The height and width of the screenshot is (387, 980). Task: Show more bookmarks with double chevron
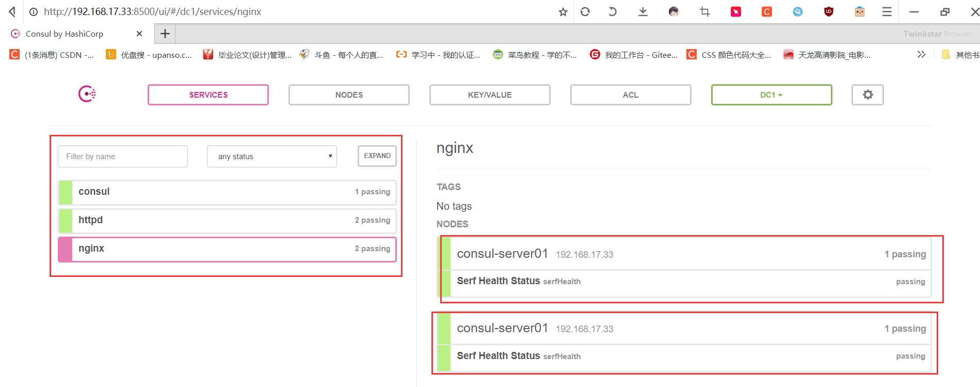pyautogui.click(x=921, y=54)
